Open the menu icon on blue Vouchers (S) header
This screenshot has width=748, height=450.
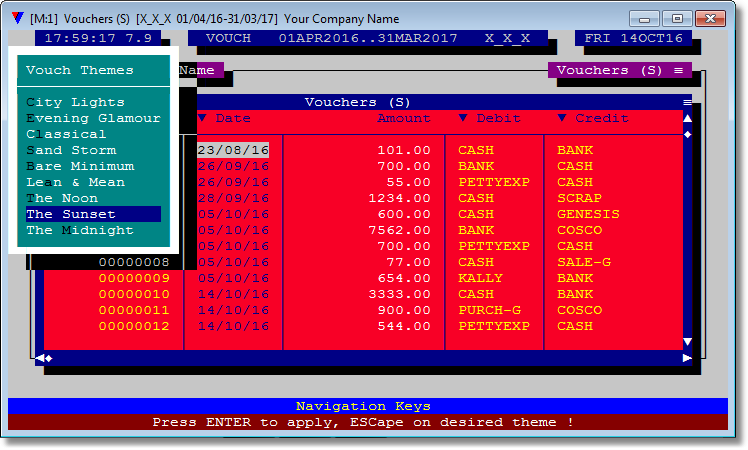(687, 102)
